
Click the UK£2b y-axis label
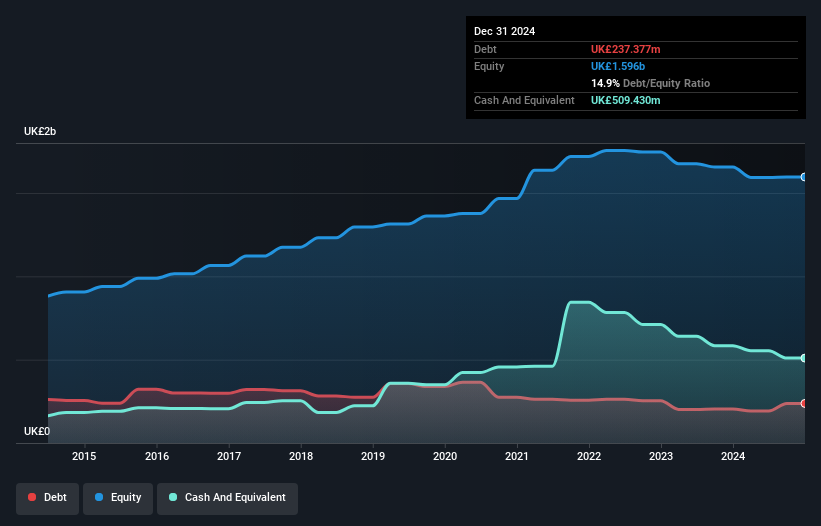(x=40, y=131)
